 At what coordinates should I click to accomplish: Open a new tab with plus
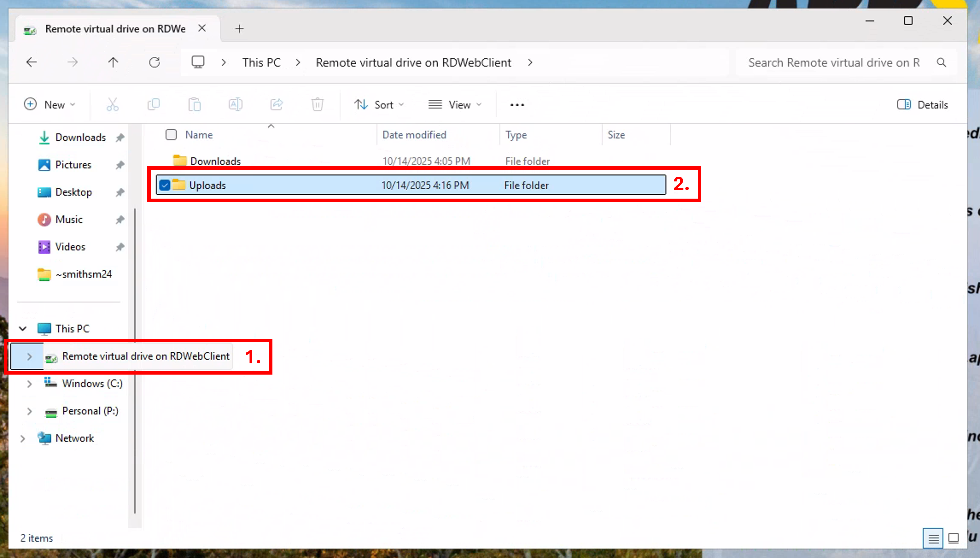(239, 28)
